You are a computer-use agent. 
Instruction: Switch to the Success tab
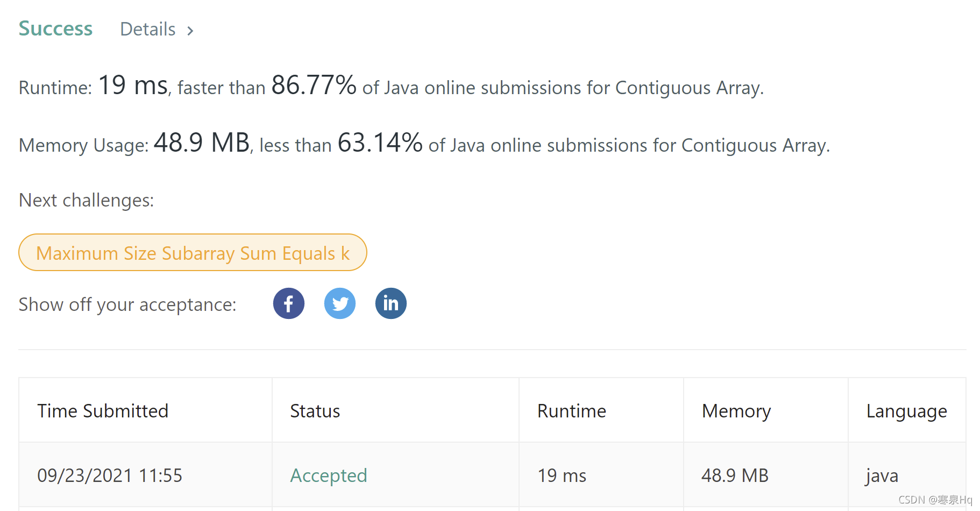coord(55,29)
